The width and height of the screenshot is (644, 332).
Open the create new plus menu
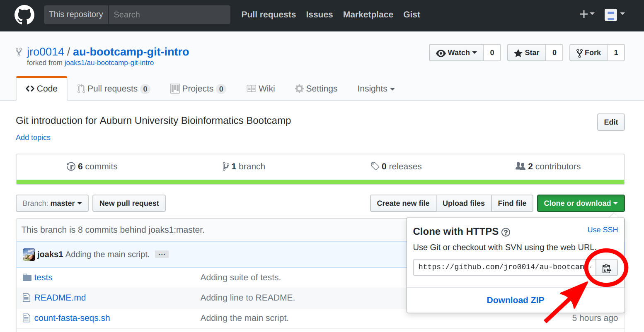pos(586,14)
